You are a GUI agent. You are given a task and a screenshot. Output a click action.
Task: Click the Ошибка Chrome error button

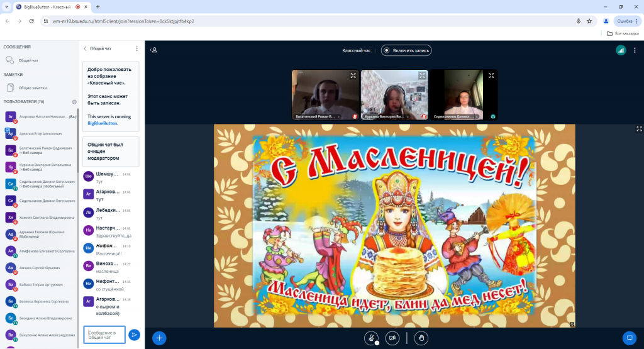627,21
